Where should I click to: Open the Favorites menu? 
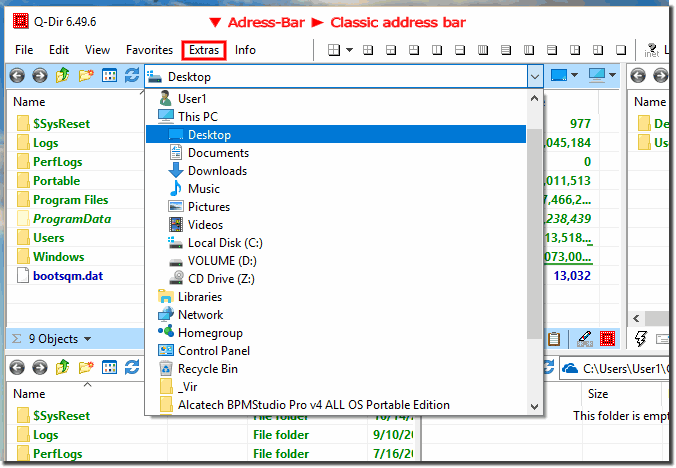(x=149, y=50)
